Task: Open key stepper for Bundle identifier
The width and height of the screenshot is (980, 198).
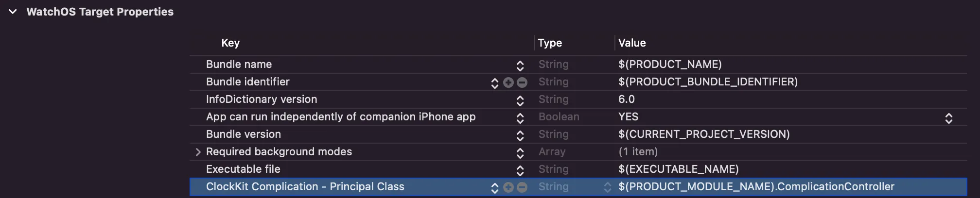Action: pyautogui.click(x=495, y=83)
